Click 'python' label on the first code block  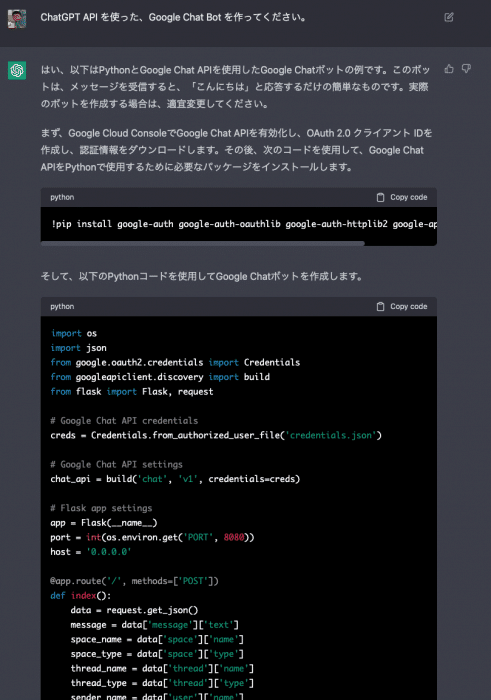pyautogui.click(x=62, y=197)
